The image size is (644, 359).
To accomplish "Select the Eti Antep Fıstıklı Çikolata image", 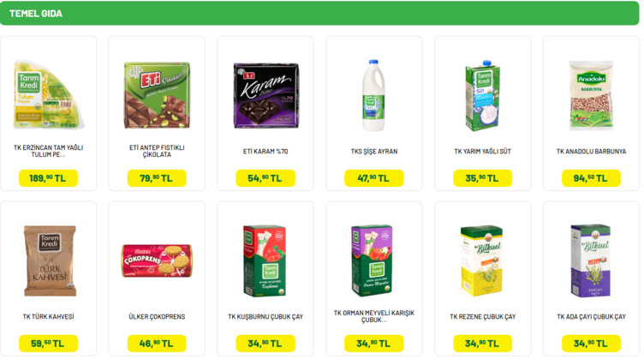I will point(157,95).
